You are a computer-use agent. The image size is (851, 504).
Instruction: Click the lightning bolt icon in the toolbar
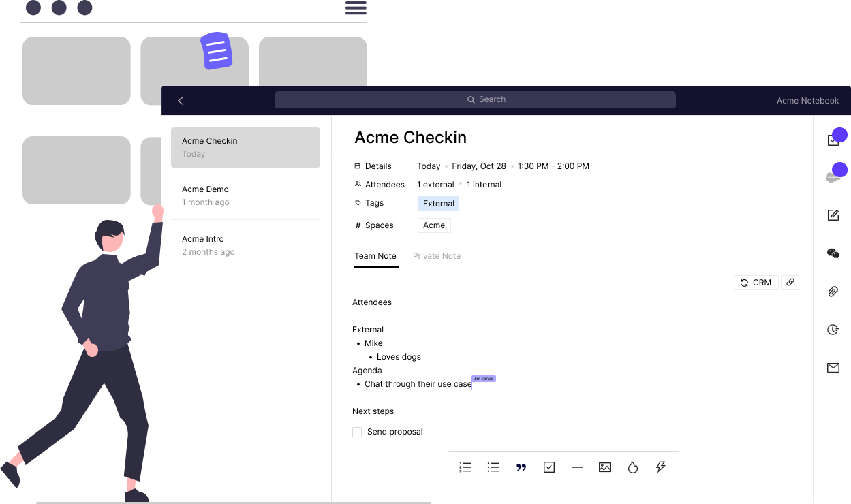pyautogui.click(x=660, y=467)
